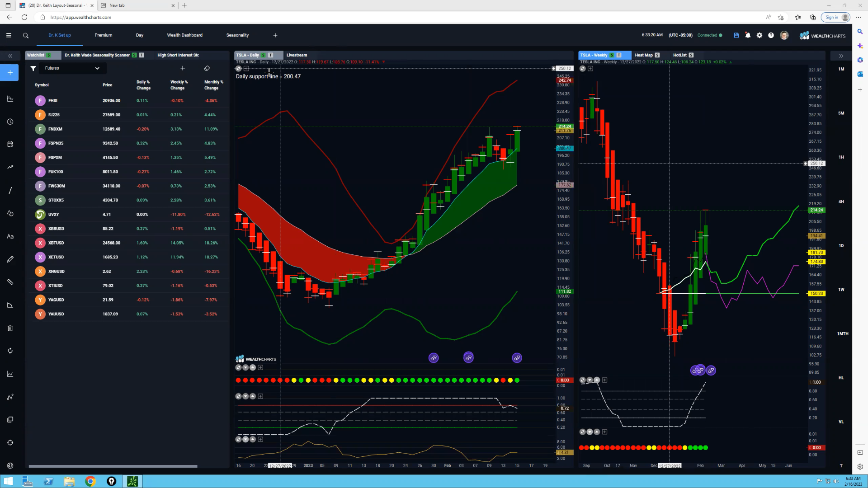868x488 pixels.
Task: Click the 250.12 price label on daily axis
Action: 564,69
